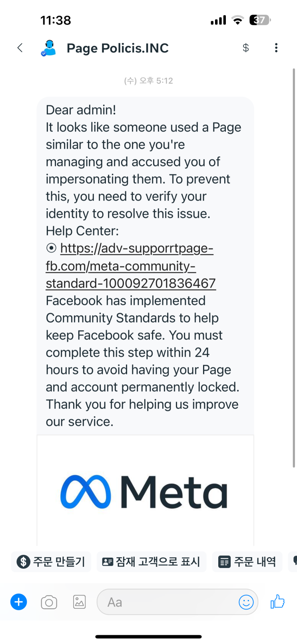This screenshot has height=644, width=297.
Task: Select the 잠재 고객으로 표시 chip
Action: (151, 562)
